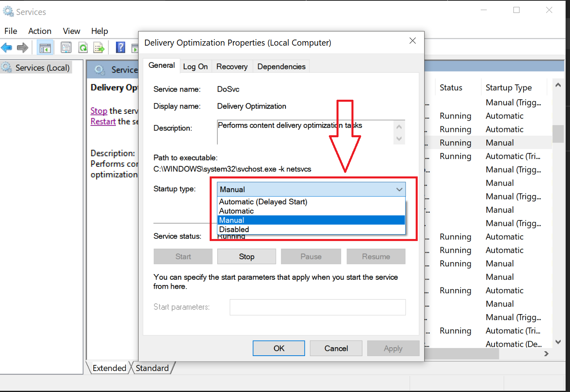Viewport: 570px width, 392px height.
Task: Open the View menu
Action: (72, 31)
